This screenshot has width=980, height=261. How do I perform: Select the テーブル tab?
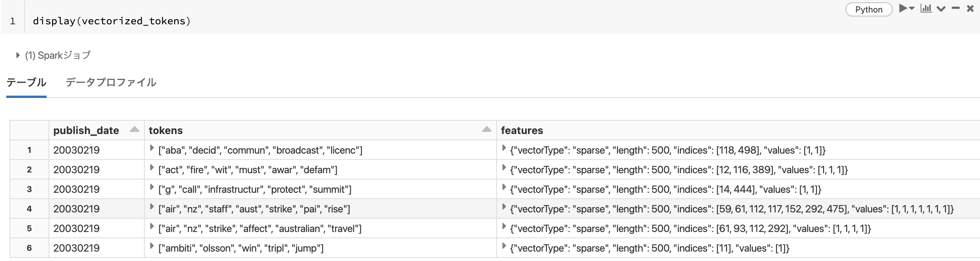[26, 82]
